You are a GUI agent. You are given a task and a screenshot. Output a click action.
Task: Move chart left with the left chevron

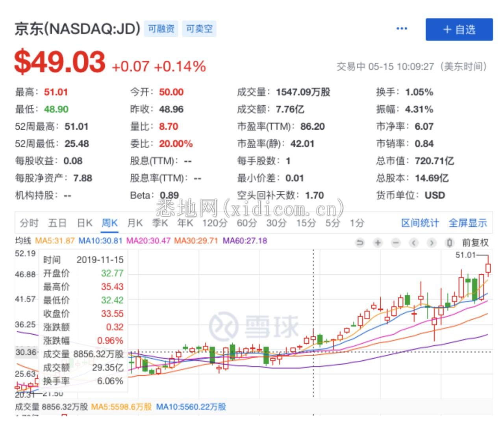[413, 242]
